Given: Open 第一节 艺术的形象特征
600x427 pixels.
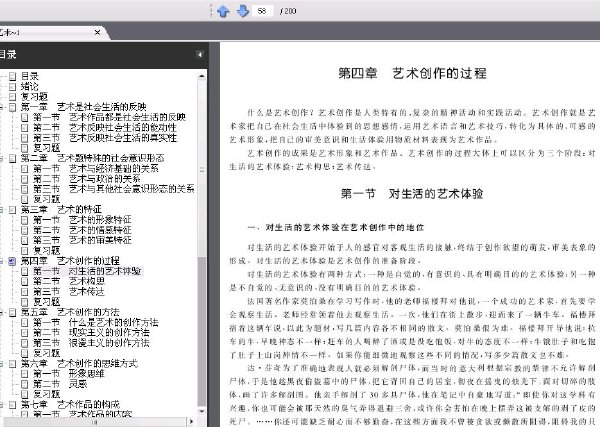Looking at the screenshot, I should [x=82, y=220].
